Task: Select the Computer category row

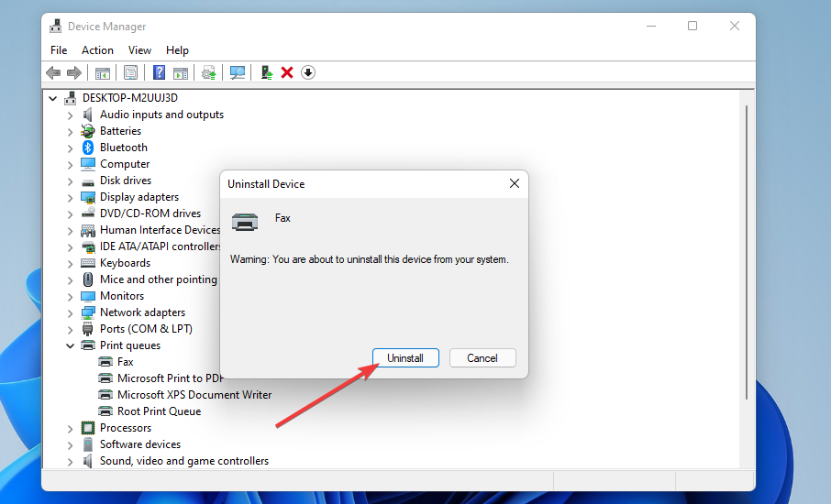Action: click(125, 164)
